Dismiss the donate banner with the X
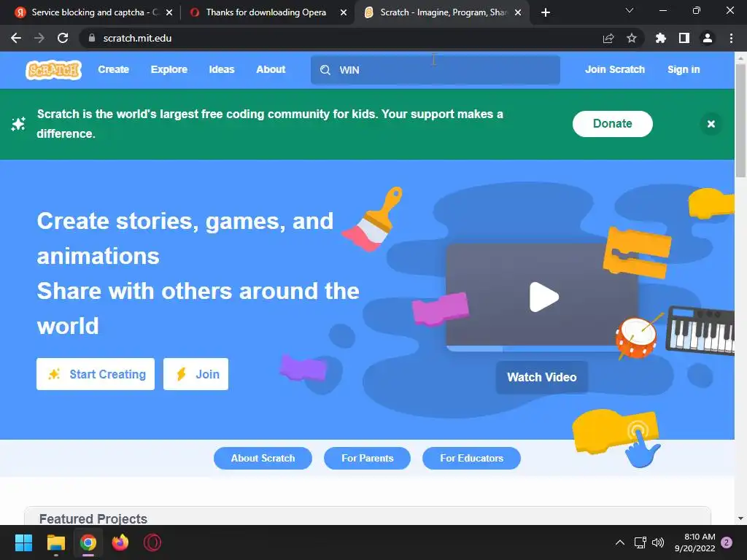Viewport: 747px width, 560px height. 711,124
